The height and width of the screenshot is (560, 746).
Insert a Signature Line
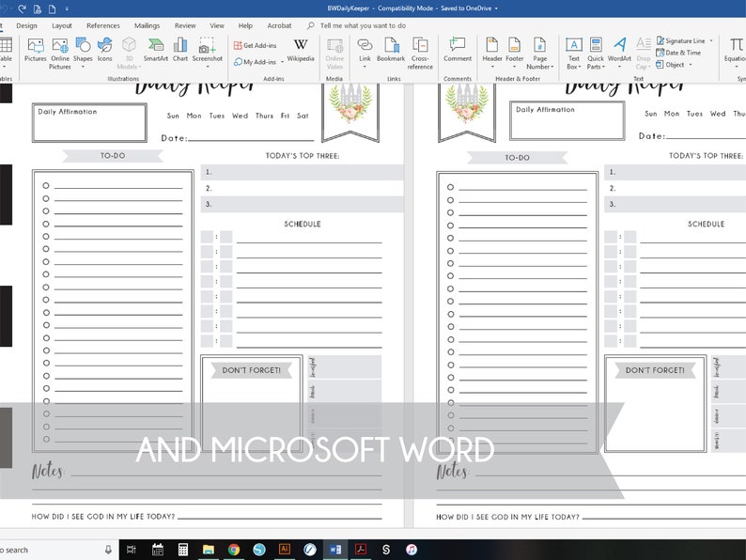(680, 40)
